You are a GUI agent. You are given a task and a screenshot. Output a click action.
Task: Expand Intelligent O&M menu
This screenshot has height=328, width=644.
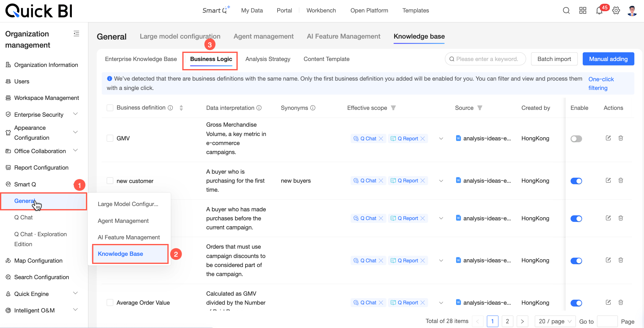pos(75,310)
